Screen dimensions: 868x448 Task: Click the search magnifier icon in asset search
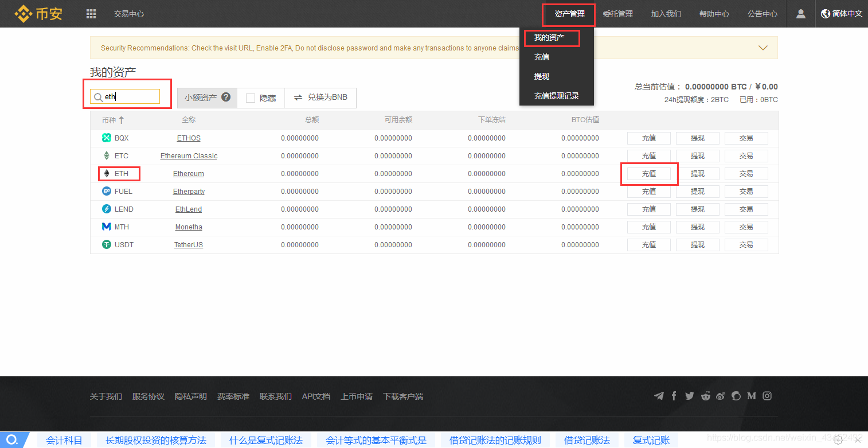[x=99, y=97]
